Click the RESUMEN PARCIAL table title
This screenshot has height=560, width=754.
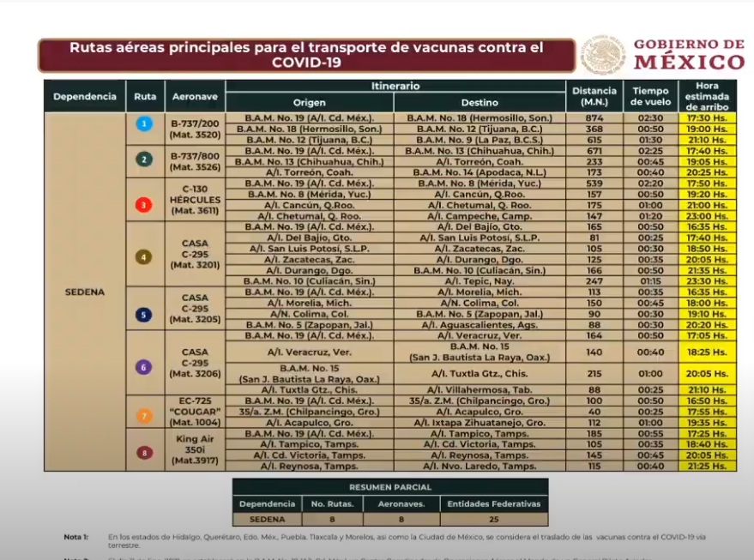pos(390,486)
